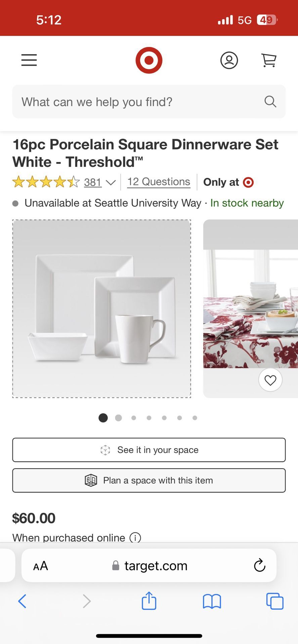
Task: Show open Safari tabs
Action: (275, 601)
